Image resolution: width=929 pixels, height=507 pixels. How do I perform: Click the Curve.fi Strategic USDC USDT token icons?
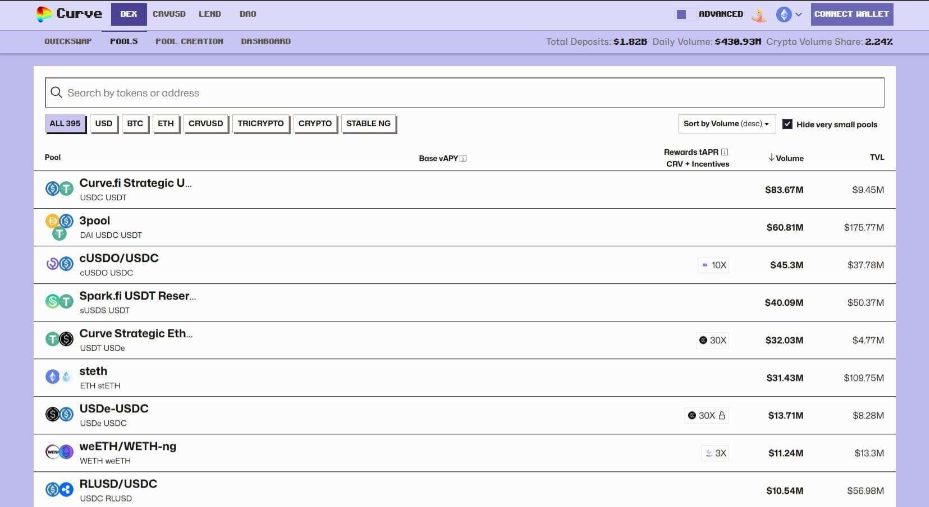(x=59, y=189)
